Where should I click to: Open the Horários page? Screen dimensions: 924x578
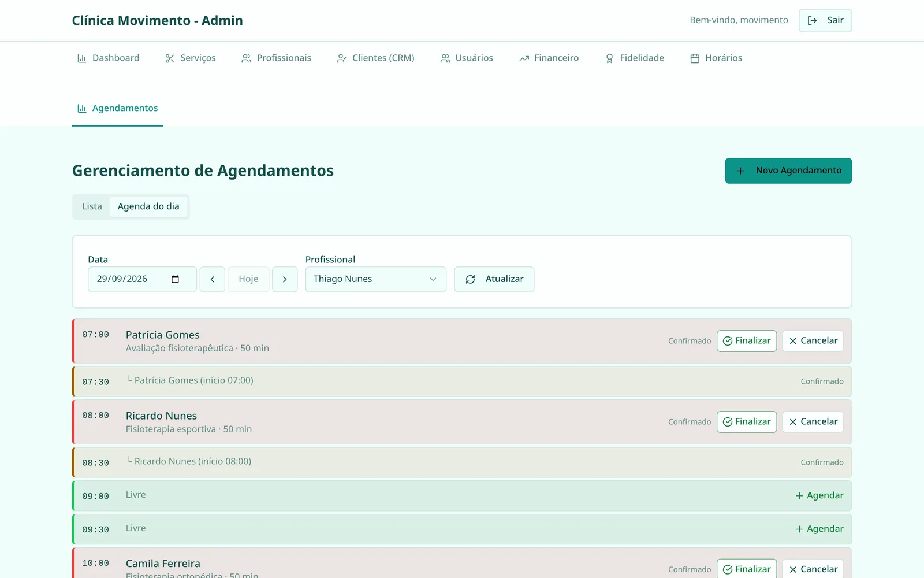point(716,58)
